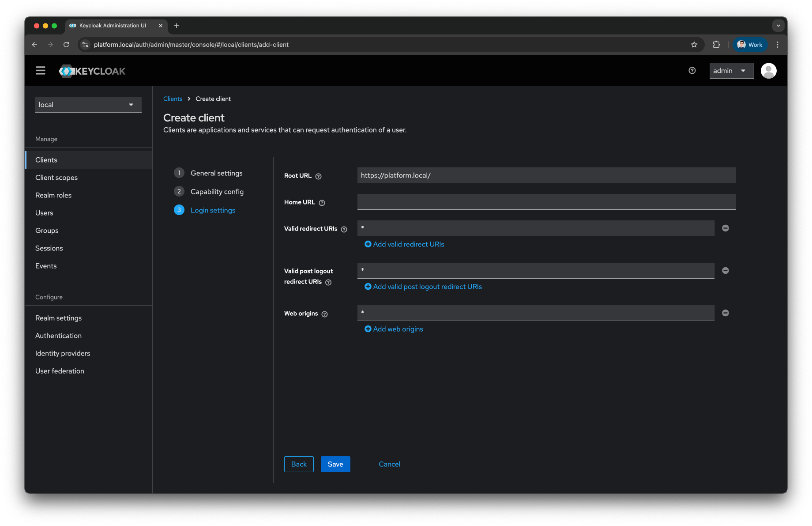Open the browser extensions icon
The height and width of the screenshot is (526, 812).
(716, 44)
